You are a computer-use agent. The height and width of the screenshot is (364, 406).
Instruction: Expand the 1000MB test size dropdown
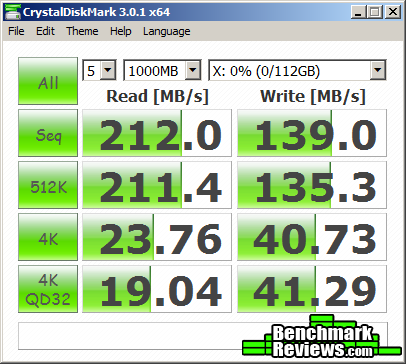(x=193, y=70)
